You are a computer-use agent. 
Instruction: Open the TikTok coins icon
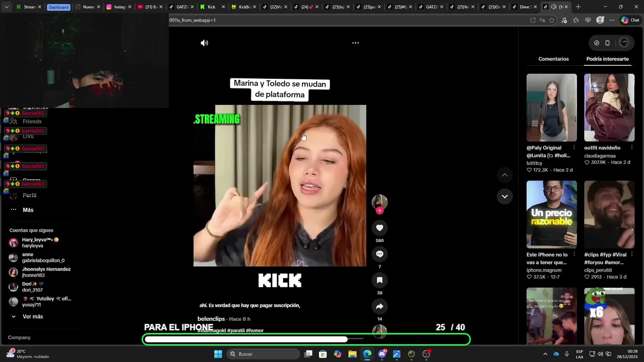point(597,43)
